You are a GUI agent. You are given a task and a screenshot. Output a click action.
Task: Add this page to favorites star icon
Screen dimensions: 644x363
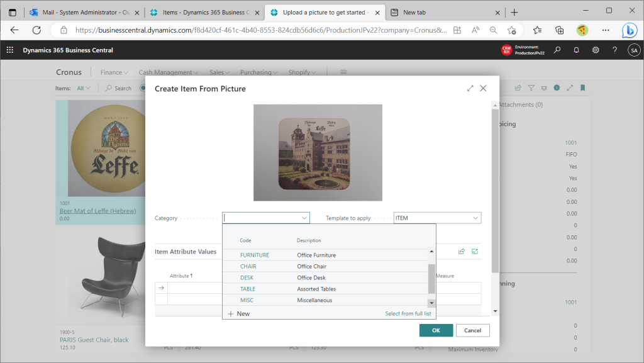[511, 30]
